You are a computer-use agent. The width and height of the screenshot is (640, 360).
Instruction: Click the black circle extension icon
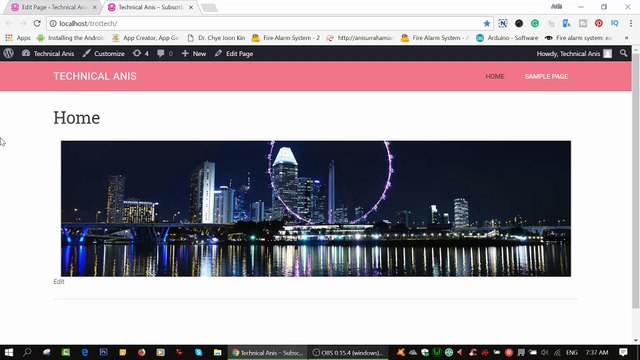[519, 23]
